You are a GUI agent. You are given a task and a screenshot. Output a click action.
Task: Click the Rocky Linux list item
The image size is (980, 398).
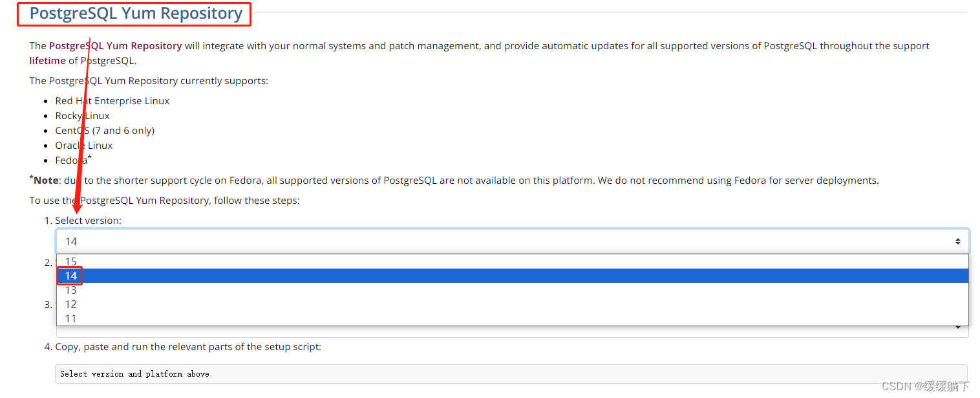83,116
